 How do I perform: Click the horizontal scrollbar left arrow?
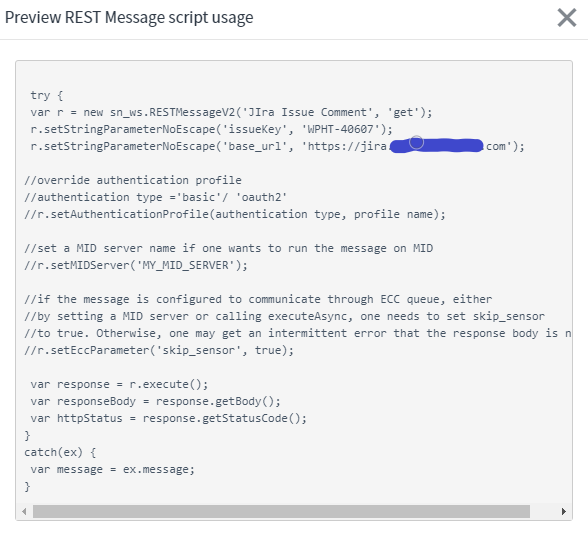[24, 512]
